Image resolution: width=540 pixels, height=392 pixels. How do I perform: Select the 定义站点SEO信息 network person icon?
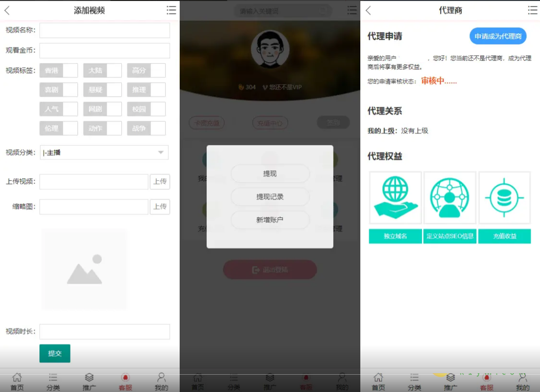(450, 197)
